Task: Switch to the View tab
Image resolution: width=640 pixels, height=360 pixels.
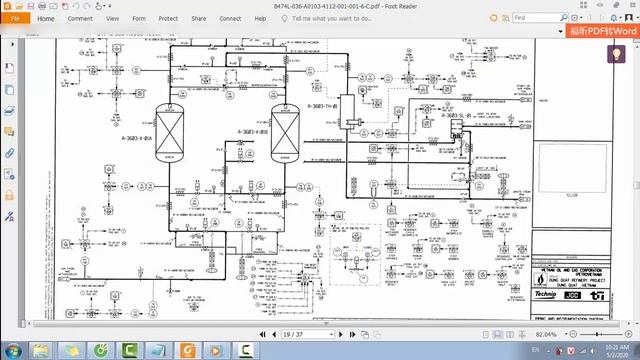Action: 112,18
